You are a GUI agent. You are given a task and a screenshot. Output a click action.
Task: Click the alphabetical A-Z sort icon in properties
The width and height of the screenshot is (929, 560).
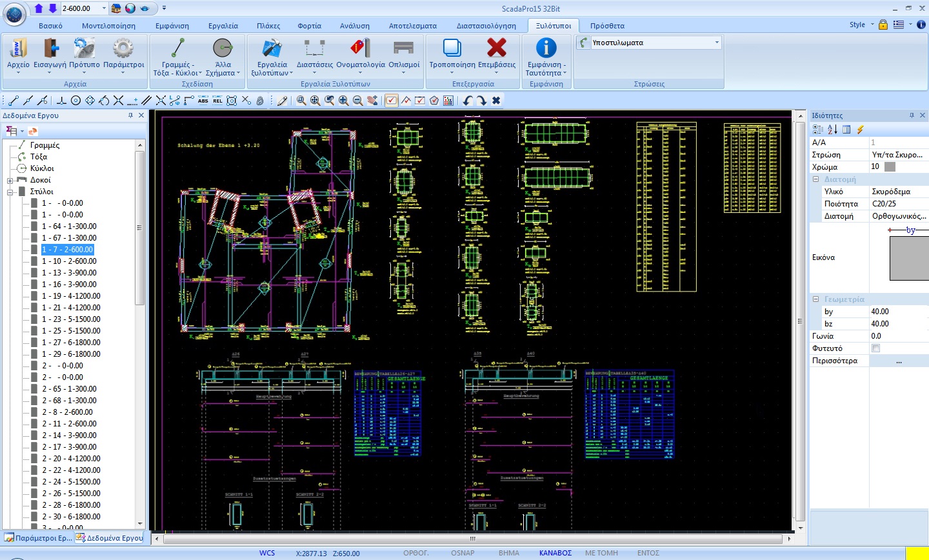(832, 130)
